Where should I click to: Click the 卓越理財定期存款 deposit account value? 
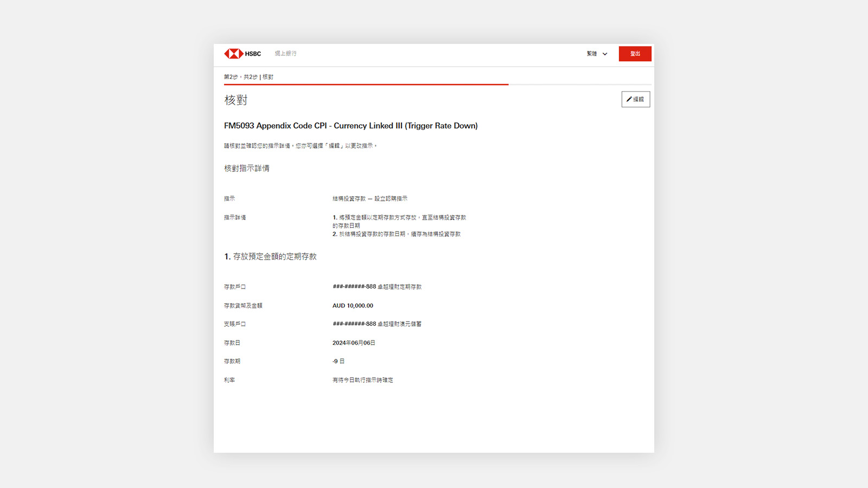[377, 287]
